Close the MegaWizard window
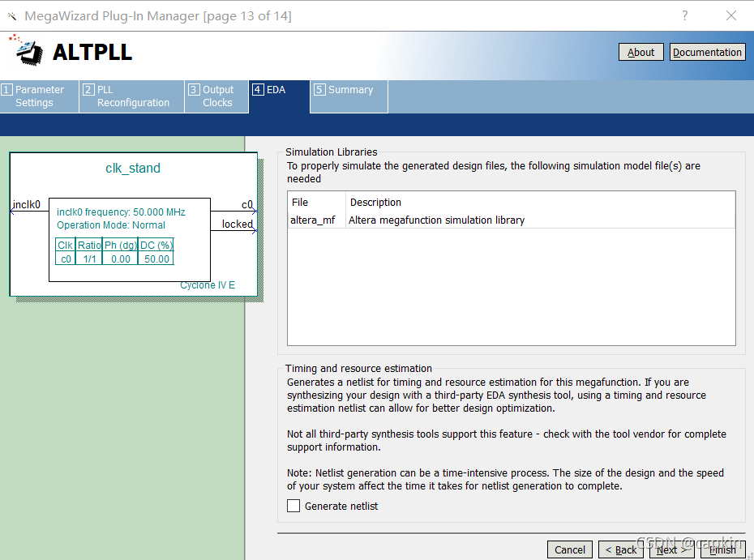Viewport: 754px width, 560px height. coord(731,16)
